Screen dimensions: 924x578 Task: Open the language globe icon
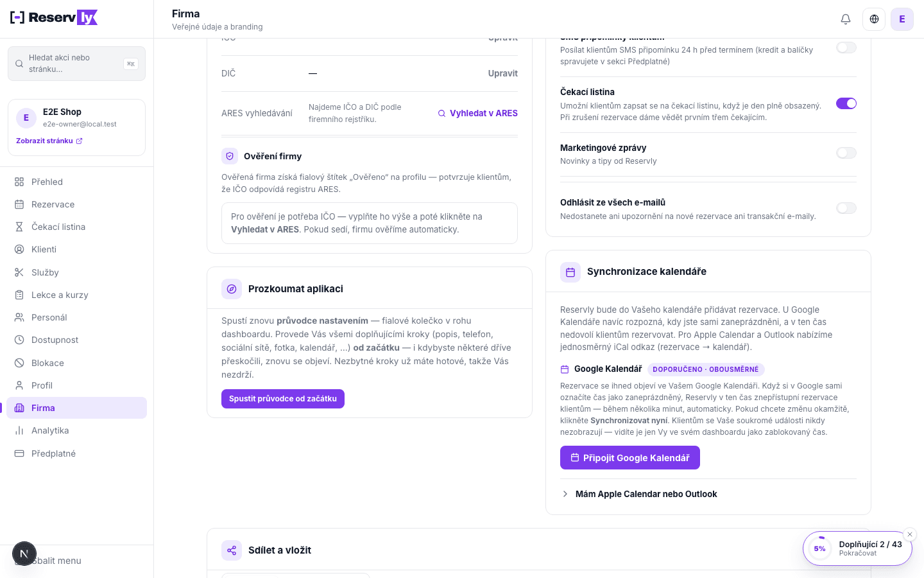pos(874,19)
